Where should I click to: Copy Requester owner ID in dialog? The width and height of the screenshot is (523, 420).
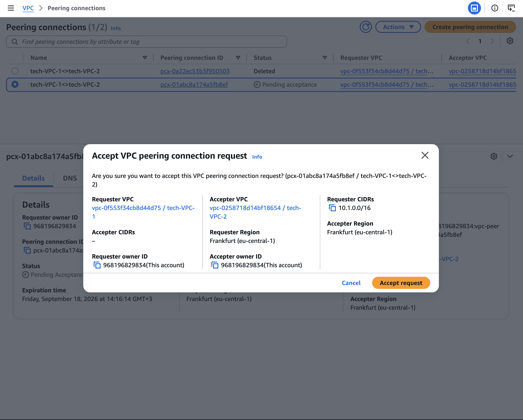coord(97,265)
